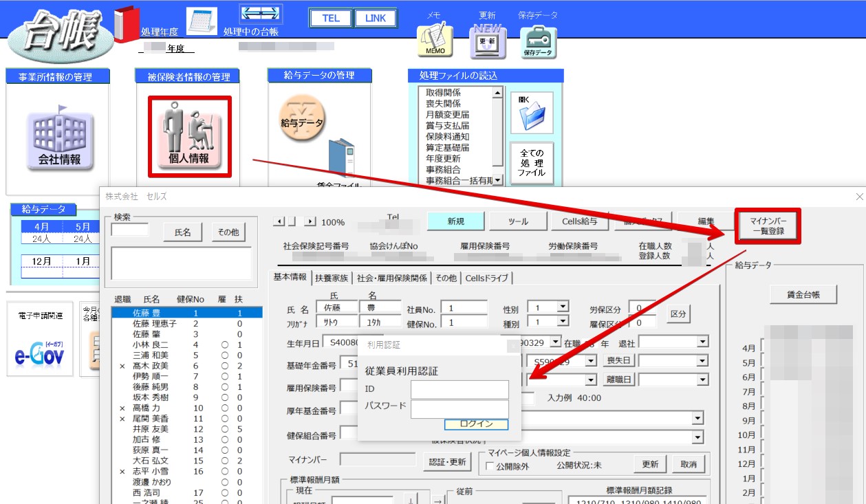Screen dimensions: 866x504
Task: Open the S590329 date dropdown arrow
Action: coord(590,360)
